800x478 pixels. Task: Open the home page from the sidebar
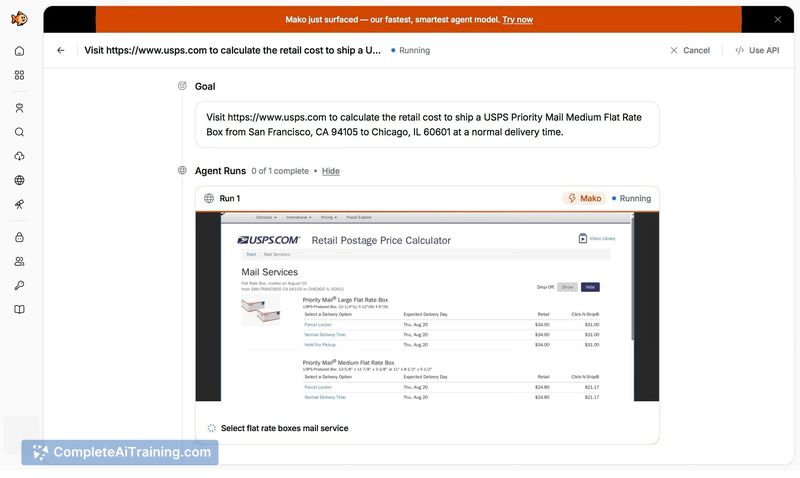click(x=19, y=51)
